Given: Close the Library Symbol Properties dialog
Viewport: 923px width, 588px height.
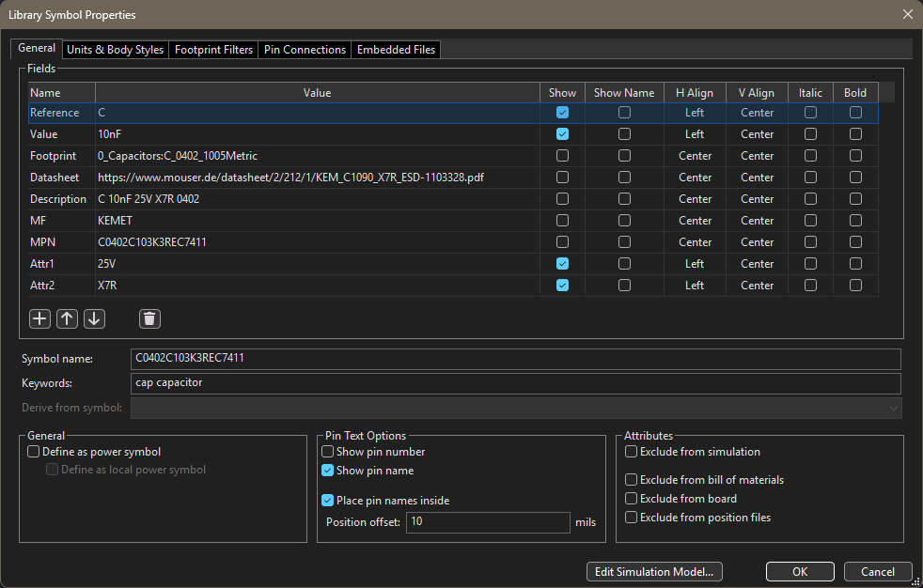Looking at the screenshot, I should pos(908,14).
